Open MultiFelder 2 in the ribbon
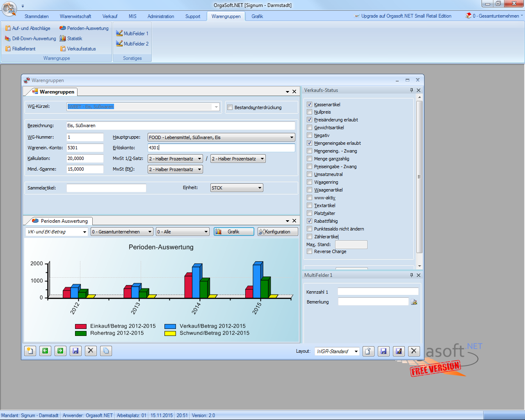 pyautogui.click(x=132, y=44)
